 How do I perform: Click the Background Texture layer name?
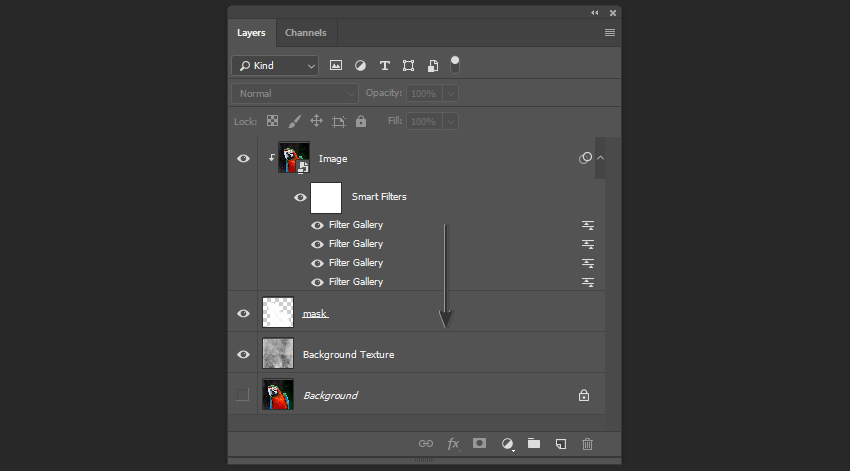(349, 354)
